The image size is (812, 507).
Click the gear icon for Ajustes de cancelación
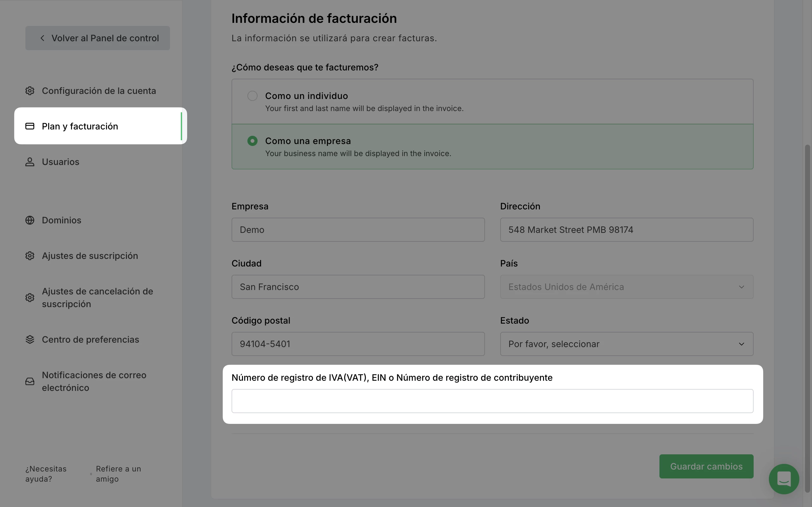[30, 298]
